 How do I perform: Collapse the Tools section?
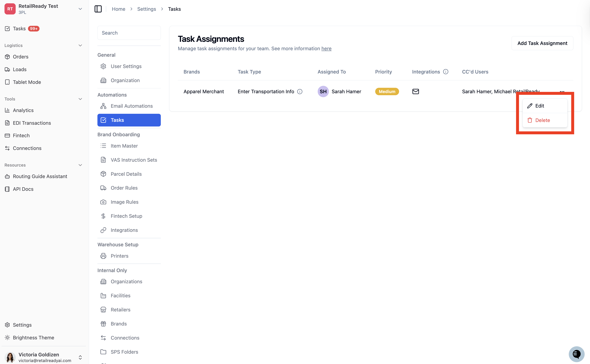(x=80, y=99)
